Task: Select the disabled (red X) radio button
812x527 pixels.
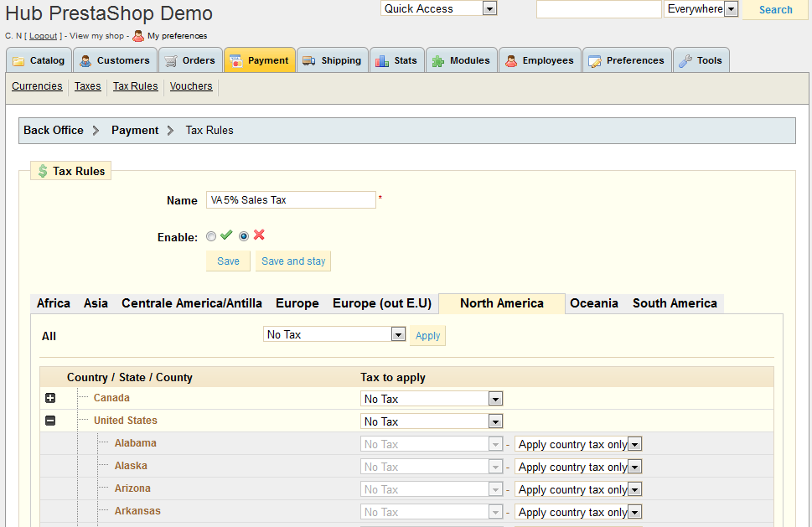Action: pyautogui.click(x=244, y=237)
